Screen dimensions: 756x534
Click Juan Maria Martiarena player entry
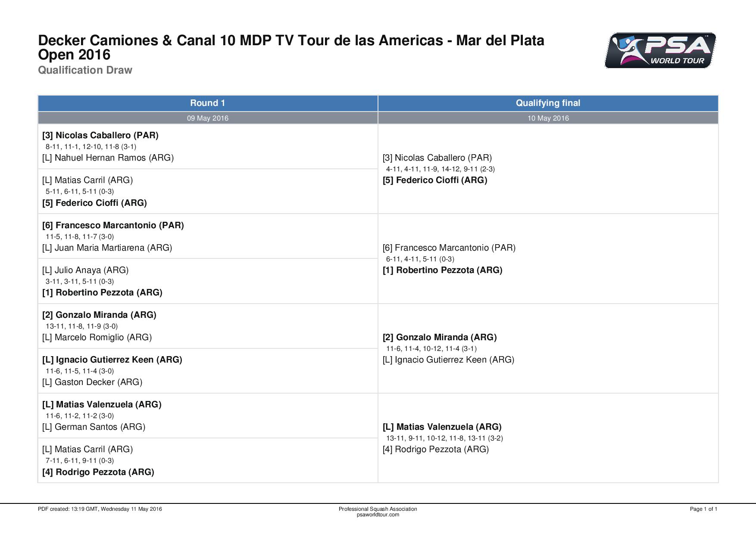point(107,248)
